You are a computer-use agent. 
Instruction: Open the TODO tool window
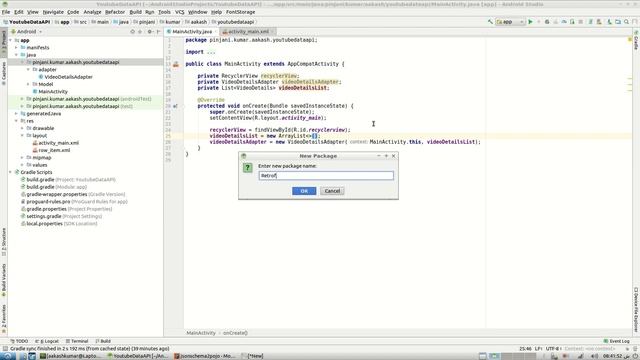[19, 341]
